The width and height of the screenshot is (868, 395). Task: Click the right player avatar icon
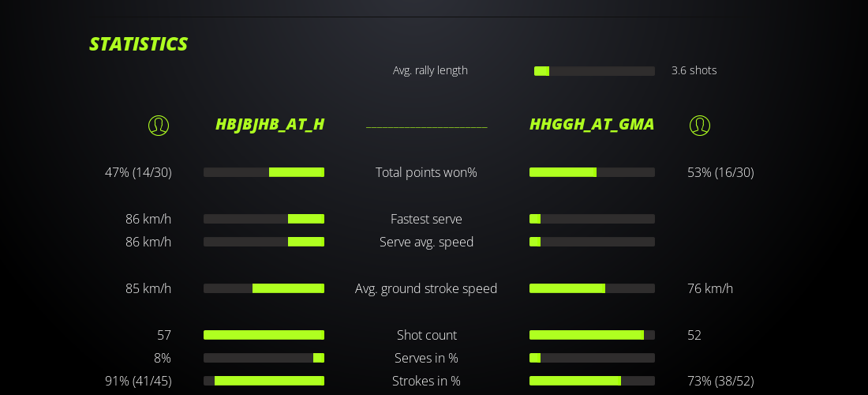coord(700,125)
